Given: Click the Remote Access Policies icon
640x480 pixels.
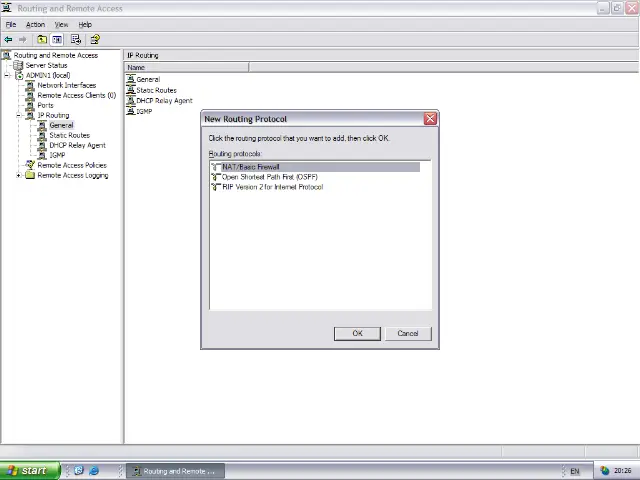Looking at the screenshot, I should [x=30, y=165].
